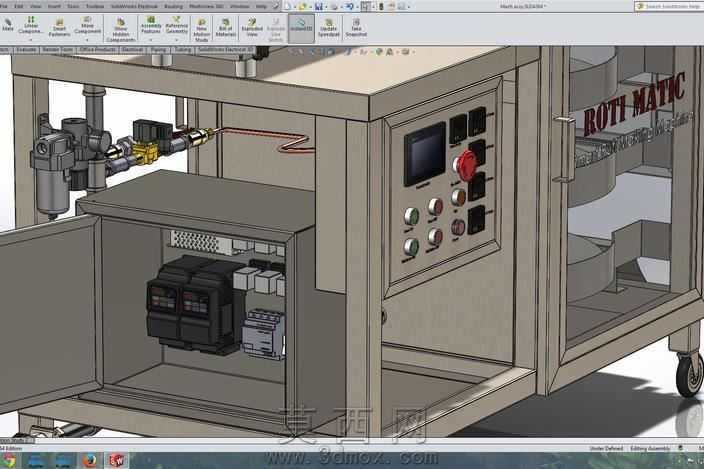Click SolidWorks icon in the taskbar

tap(116, 460)
